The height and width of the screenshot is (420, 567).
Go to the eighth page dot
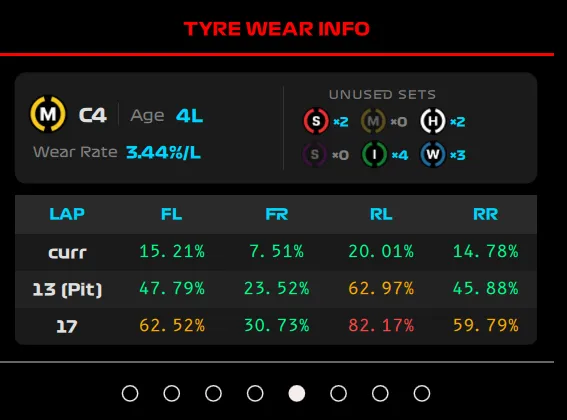[x=422, y=393]
